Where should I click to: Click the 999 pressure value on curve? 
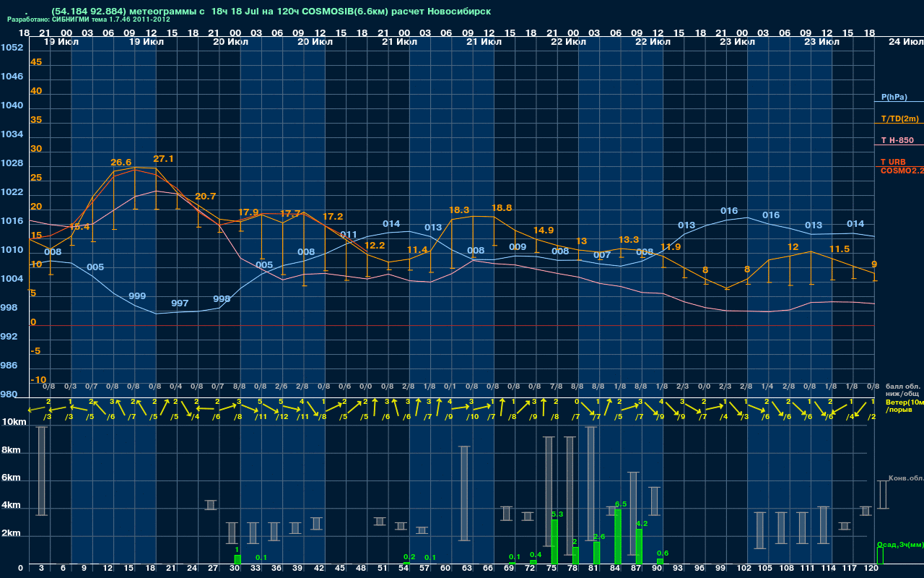(137, 296)
